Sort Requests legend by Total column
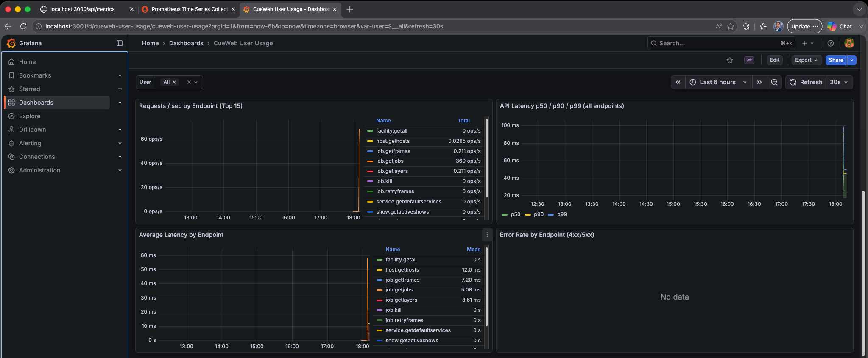Image resolution: width=868 pixels, height=358 pixels. tap(463, 121)
